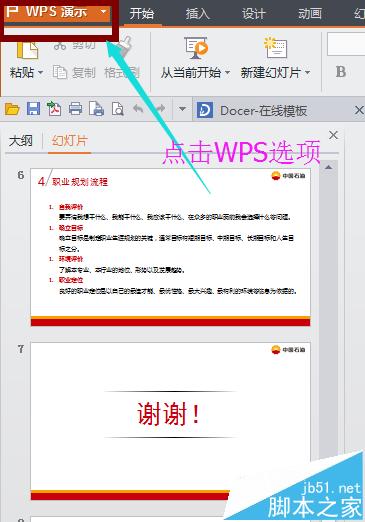The width and height of the screenshot is (365, 522).
Task: Click the Paste clipboard icon
Action: pyautogui.click(x=27, y=50)
